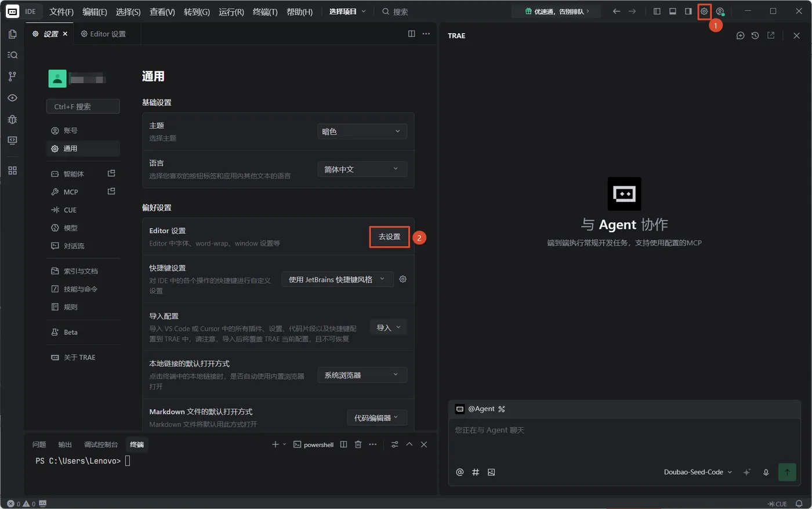812x509 pixels.
Task: Switch to the 调试控制台 panel tab
Action: (x=101, y=445)
